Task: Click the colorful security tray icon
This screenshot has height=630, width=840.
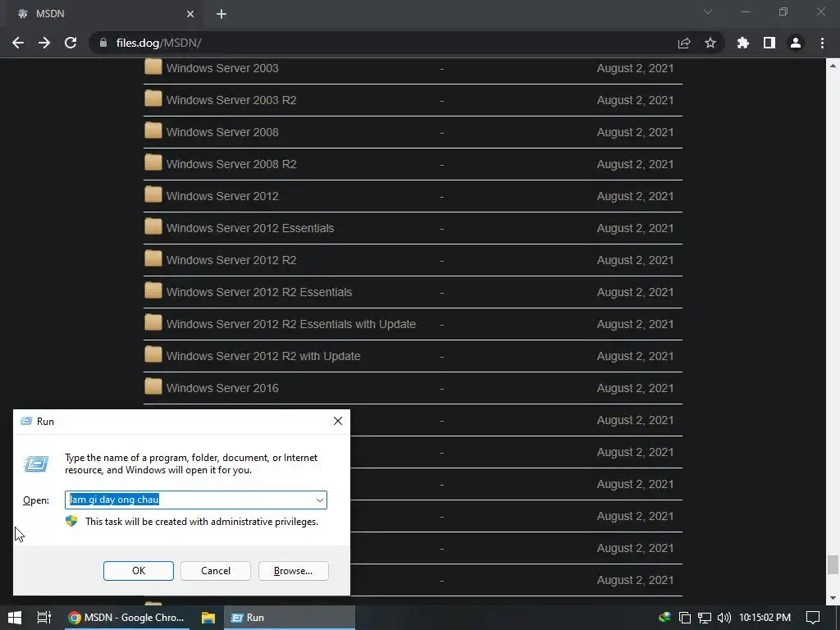Action: (x=664, y=617)
